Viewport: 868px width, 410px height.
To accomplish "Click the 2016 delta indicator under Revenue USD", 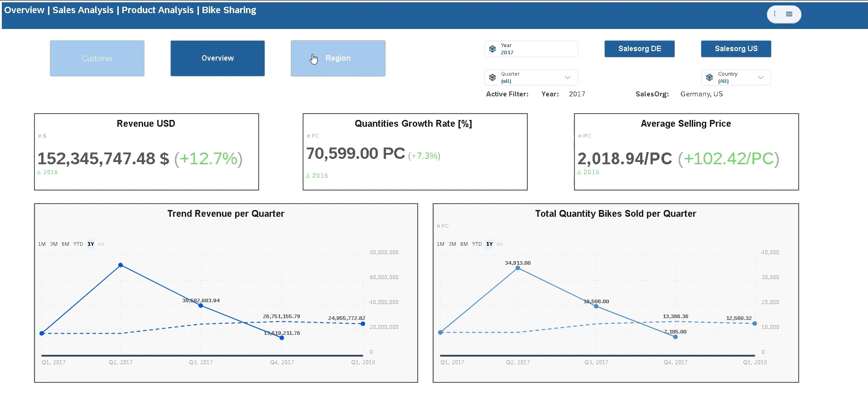I will pyautogui.click(x=48, y=172).
